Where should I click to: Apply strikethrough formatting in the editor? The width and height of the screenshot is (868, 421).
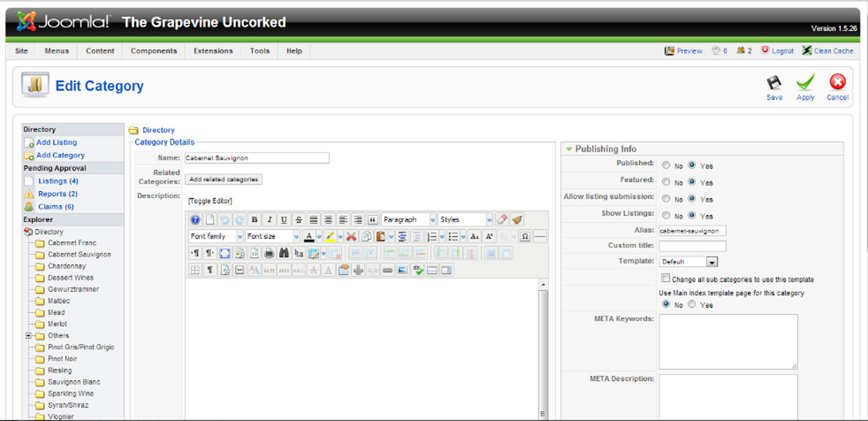[299, 220]
